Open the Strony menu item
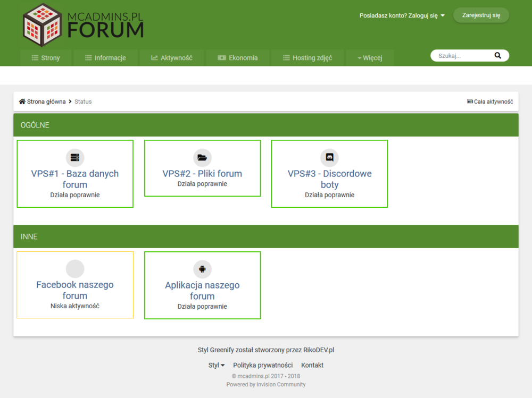The width and height of the screenshot is (532, 398). [x=46, y=58]
